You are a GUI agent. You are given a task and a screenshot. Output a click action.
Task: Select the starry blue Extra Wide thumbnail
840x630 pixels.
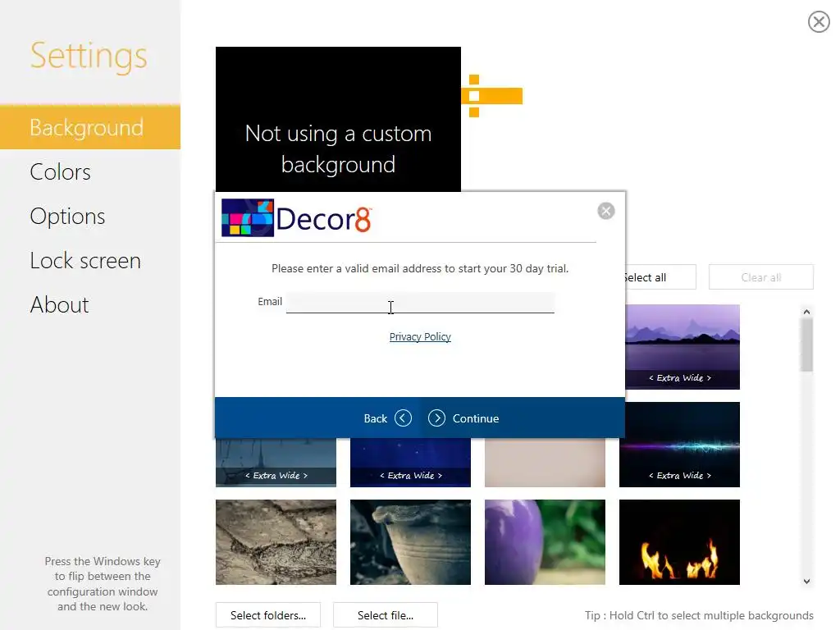[410, 463]
